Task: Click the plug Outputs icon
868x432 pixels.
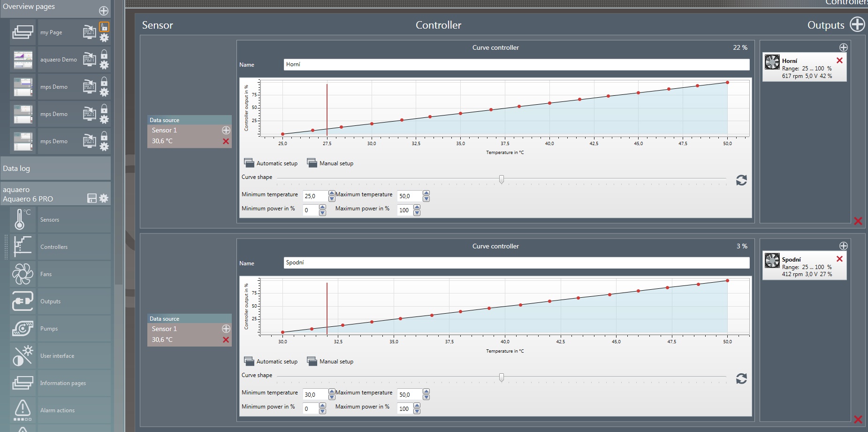Action: [23, 301]
